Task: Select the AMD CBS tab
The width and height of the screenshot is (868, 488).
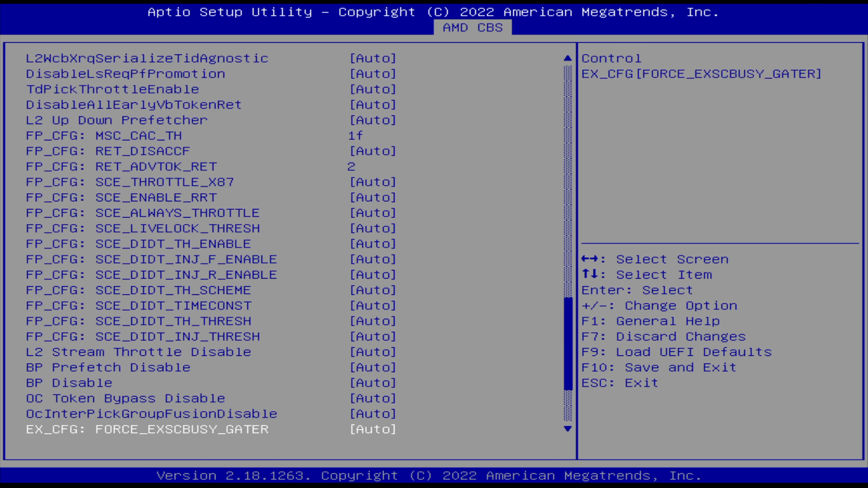Action: [x=472, y=27]
